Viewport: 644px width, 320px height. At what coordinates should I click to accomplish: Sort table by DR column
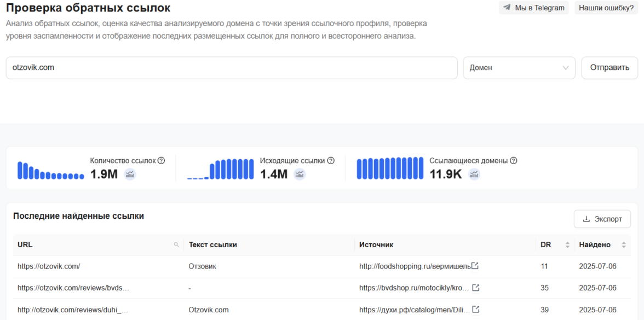tap(567, 245)
